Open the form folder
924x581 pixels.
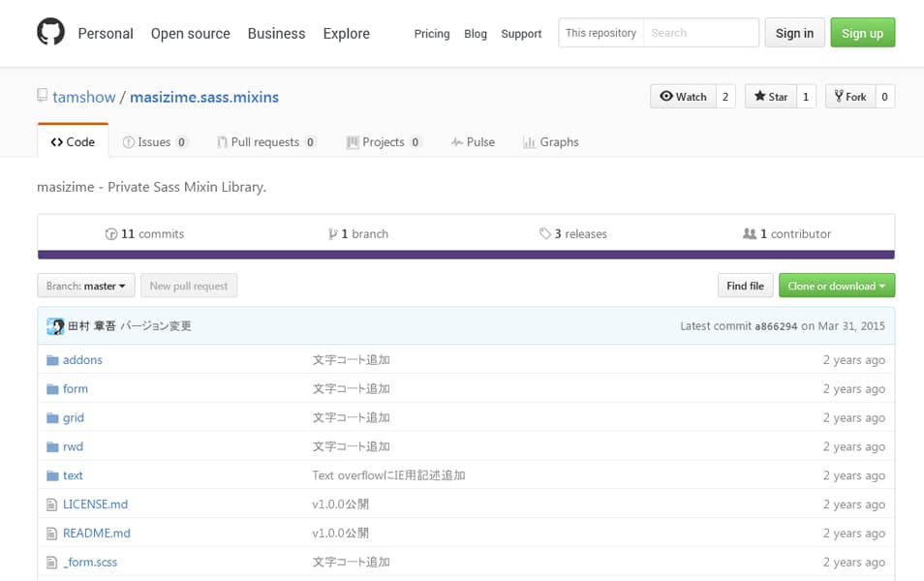(76, 389)
